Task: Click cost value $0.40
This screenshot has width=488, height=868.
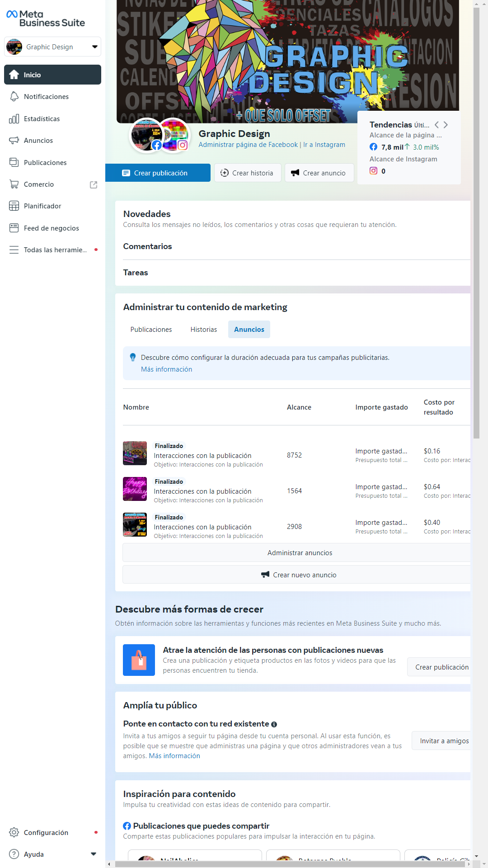Action: click(432, 523)
